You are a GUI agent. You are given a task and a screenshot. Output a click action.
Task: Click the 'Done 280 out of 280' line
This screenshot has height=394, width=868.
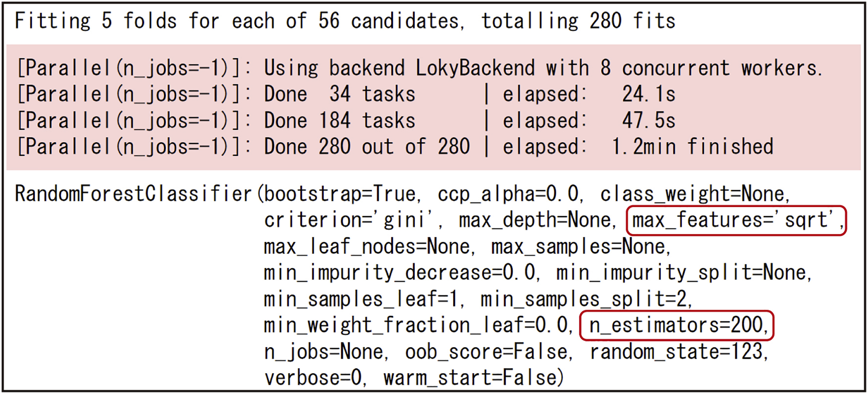coord(367,147)
